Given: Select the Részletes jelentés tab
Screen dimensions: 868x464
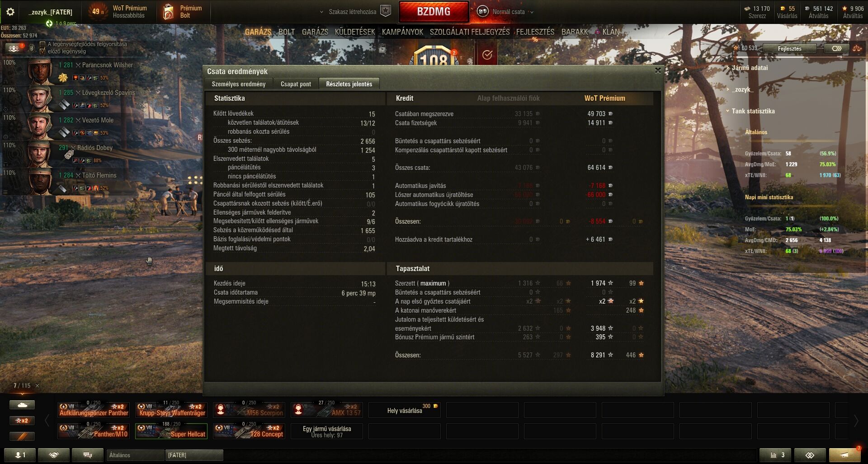Looking at the screenshot, I should [x=349, y=84].
